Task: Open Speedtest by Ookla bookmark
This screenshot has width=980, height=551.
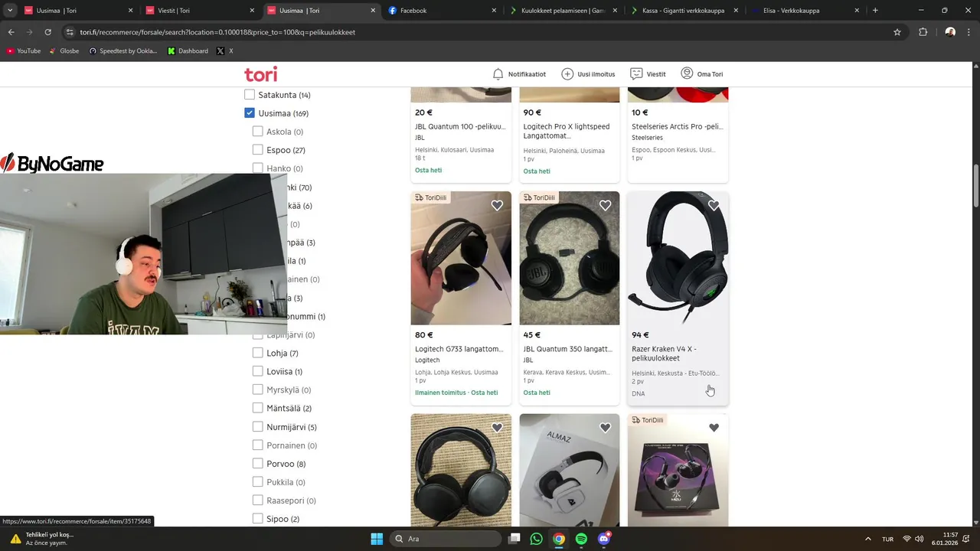Action: 122,51
